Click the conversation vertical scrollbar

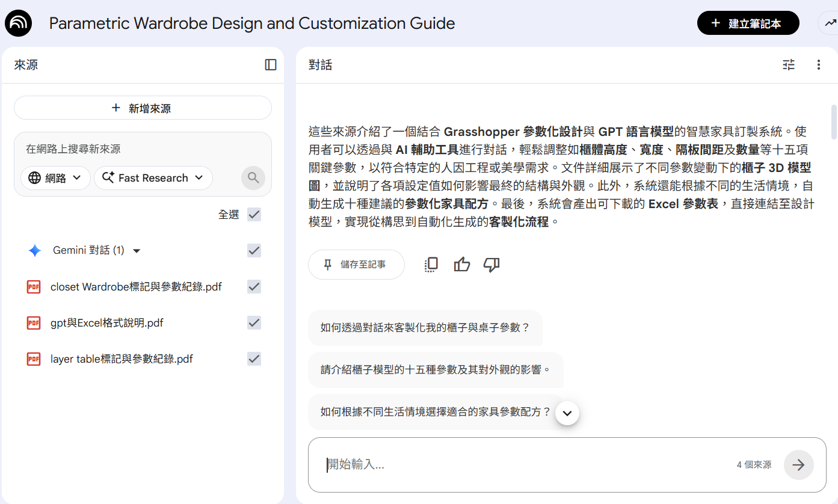pos(834,122)
